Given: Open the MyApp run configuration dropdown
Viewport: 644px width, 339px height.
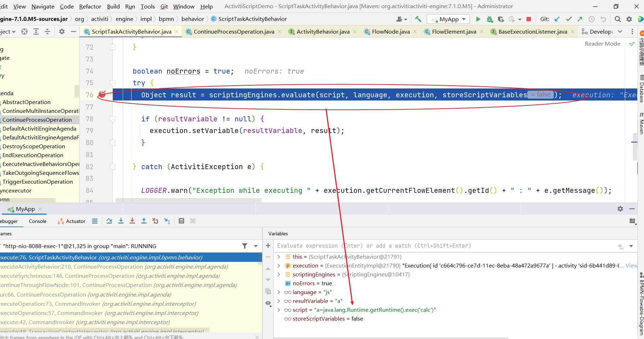Looking at the screenshot, I should click(448, 19).
